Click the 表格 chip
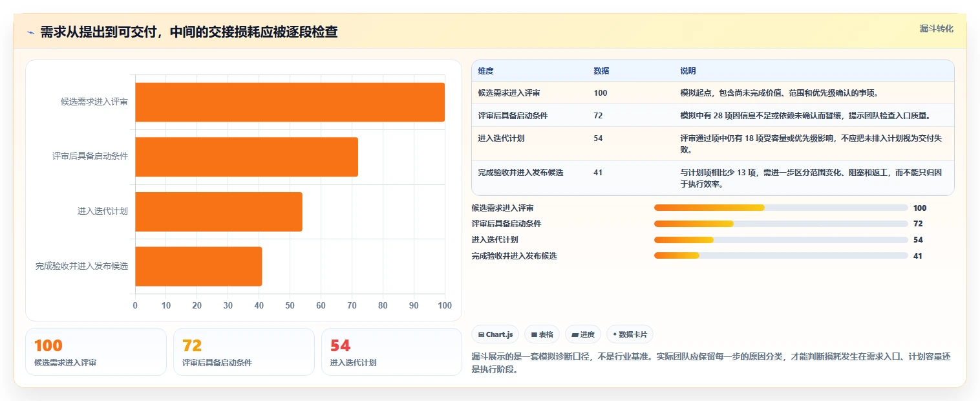This screenshot has height=401, width=980. (x=542, y=334)
